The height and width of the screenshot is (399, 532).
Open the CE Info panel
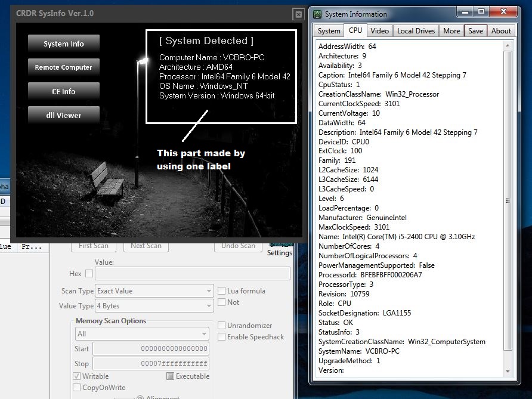point(63,91)
